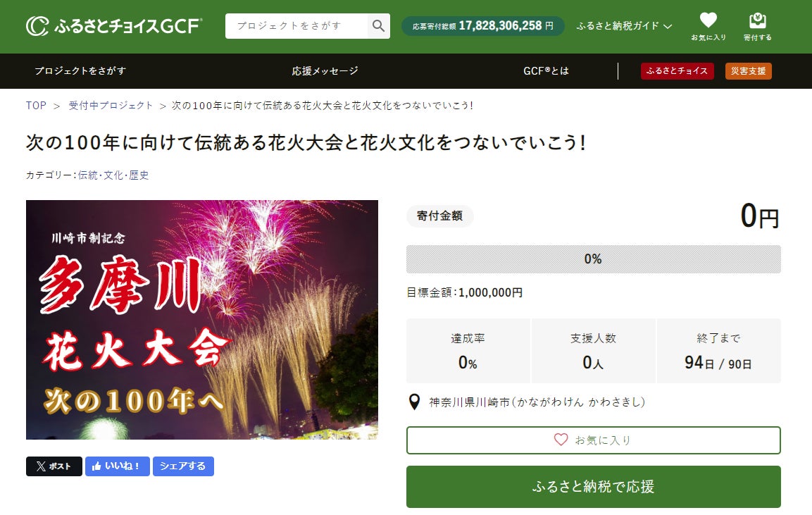The width and height of the screenshot is (812, 515).
Task: Click the 多摩川花火大会 project image
Action: pyautogui.click(x=202, y=320)
